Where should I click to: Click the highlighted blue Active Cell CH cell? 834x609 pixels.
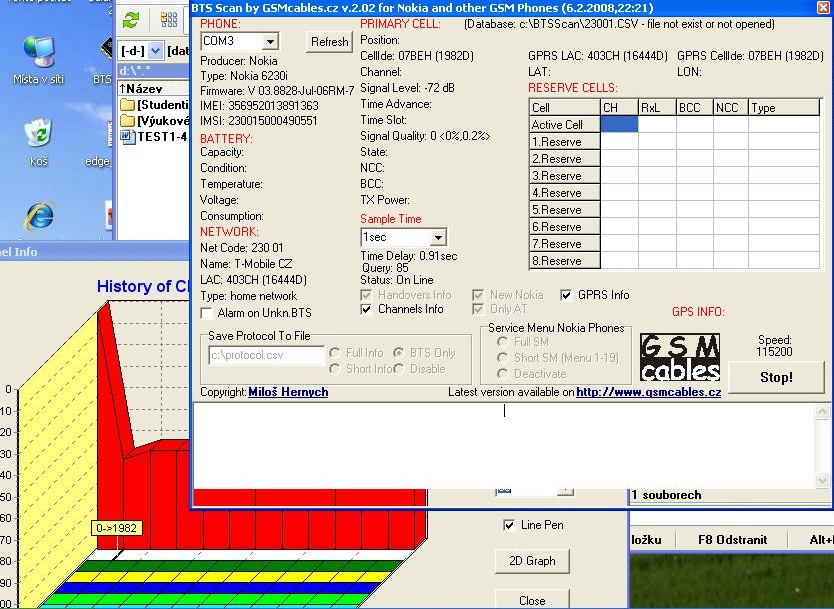[x=620, y=124]
